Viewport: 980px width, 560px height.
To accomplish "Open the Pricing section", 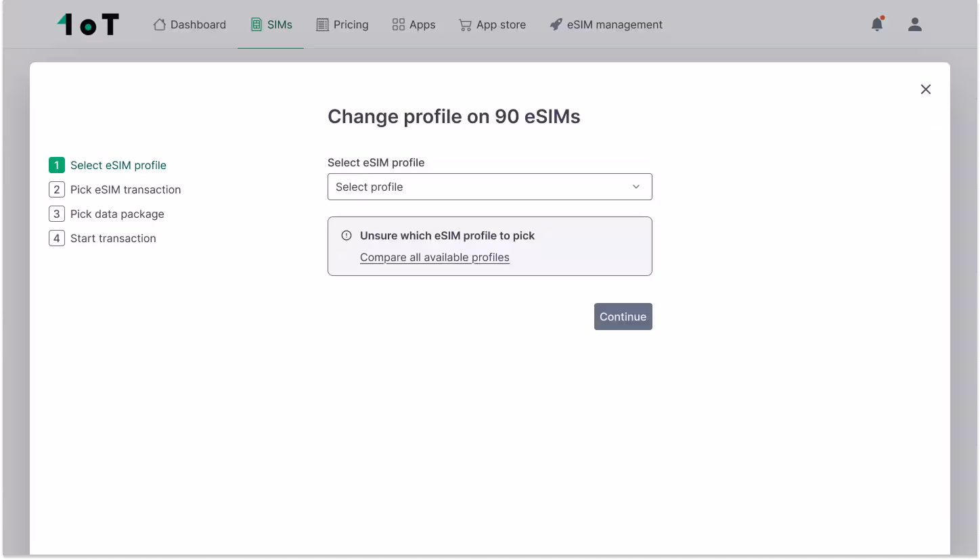I will [342, 24].
